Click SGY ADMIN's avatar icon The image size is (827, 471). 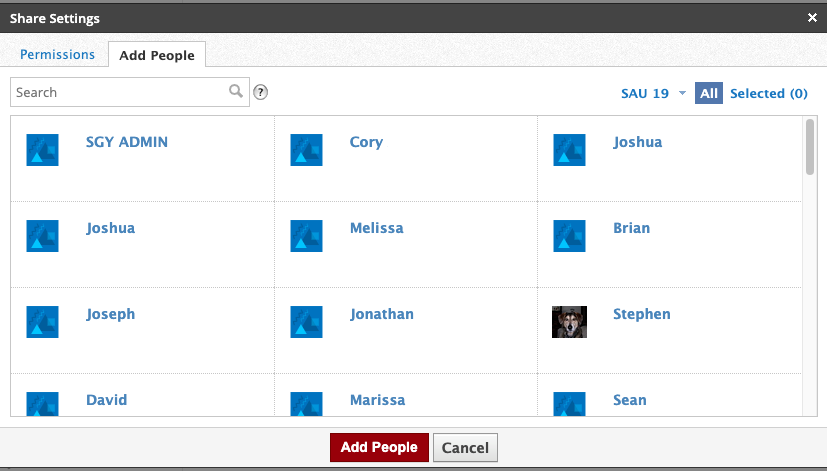point(42,150)
